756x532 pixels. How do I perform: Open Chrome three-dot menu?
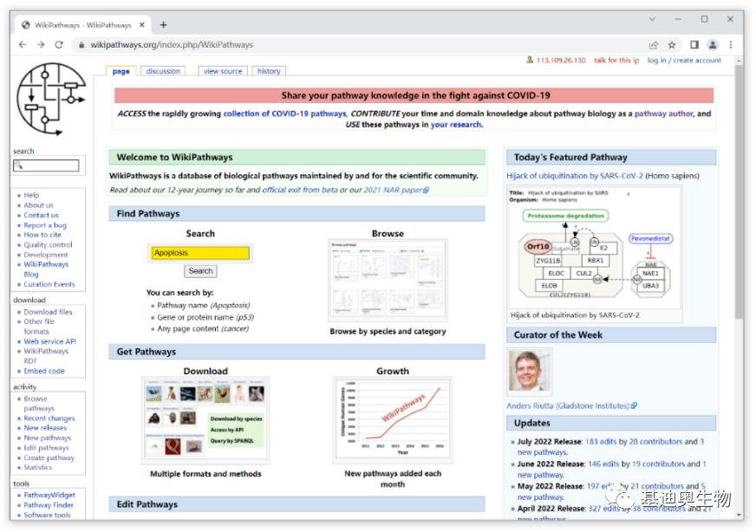(731, 45)
